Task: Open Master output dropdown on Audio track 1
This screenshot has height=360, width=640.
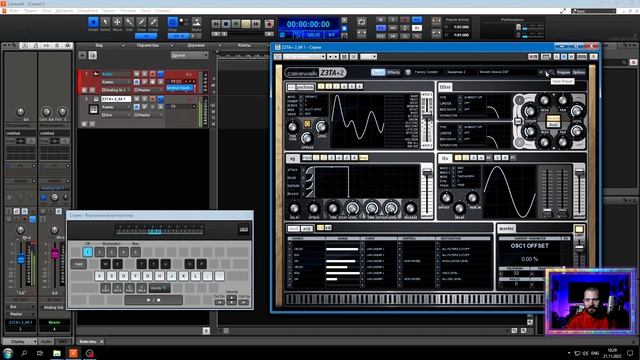Action: [149, 90]
